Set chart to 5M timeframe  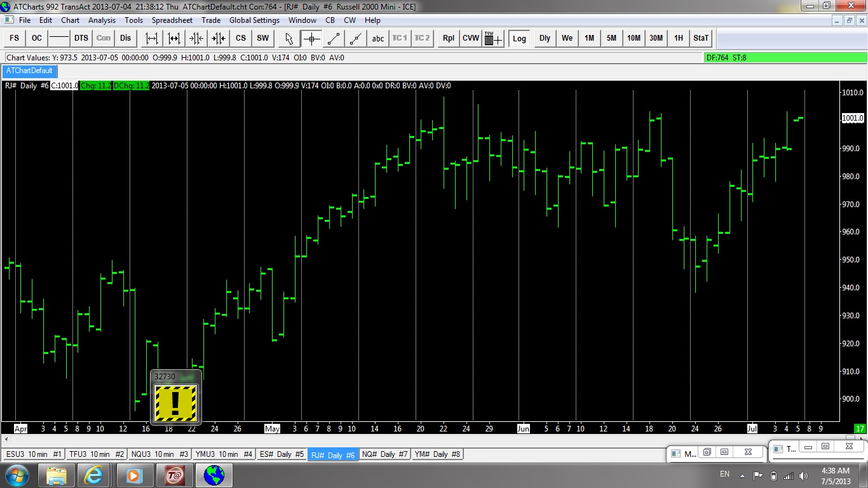[x=611, y=38]
